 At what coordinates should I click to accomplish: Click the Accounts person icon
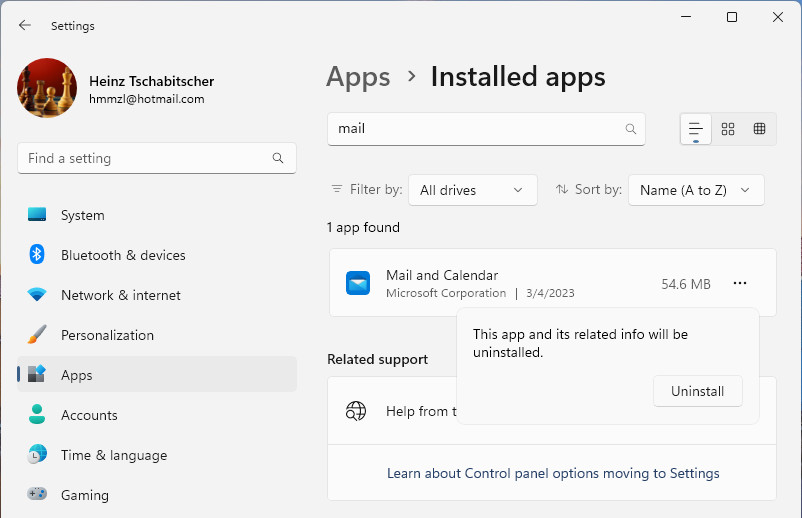(x=37, y=414)
